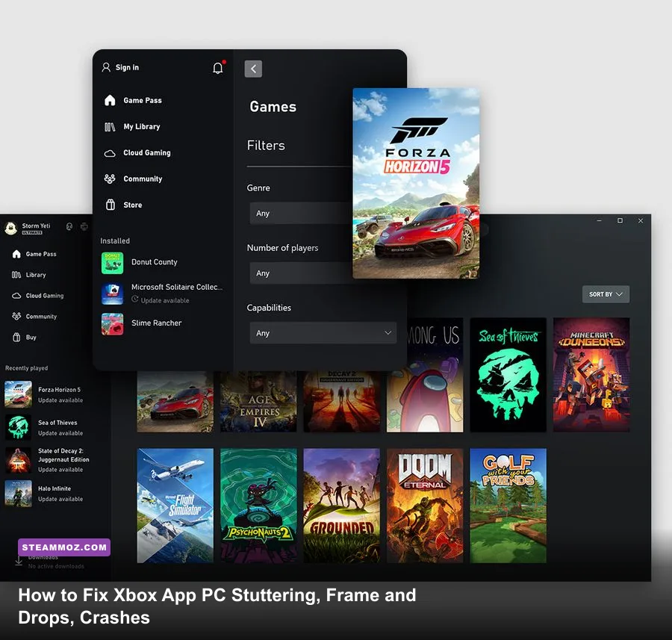The image size is (672, 640).
Task: Click Update available under Sea of Thieves
Action: [x=60, y=433]
